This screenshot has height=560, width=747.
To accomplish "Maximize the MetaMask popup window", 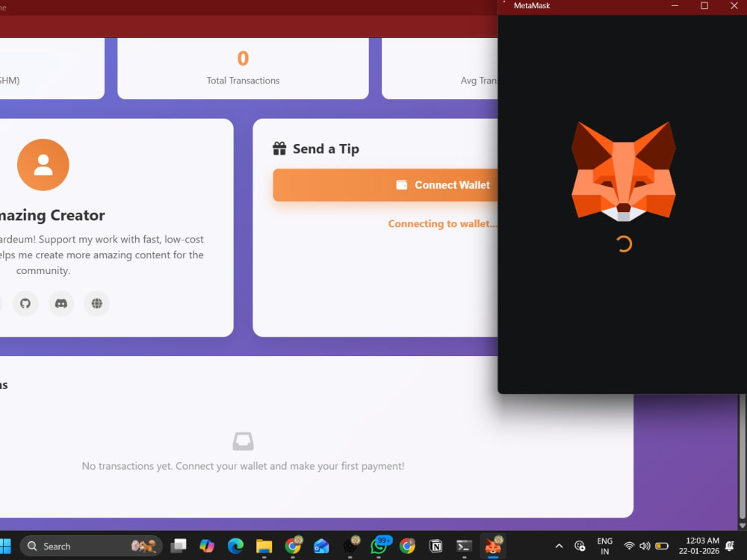I will [x=704, y=6].
